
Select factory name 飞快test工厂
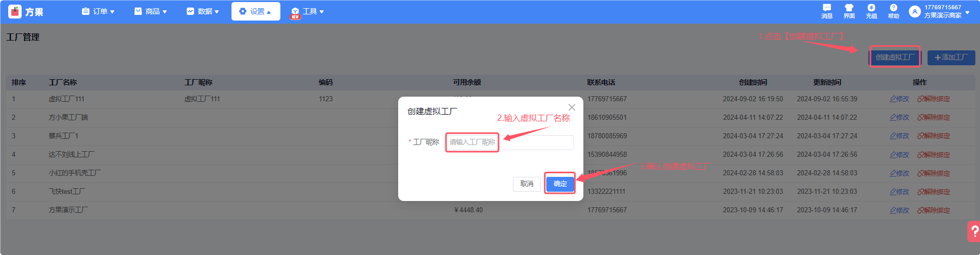[x=67, y=191]
